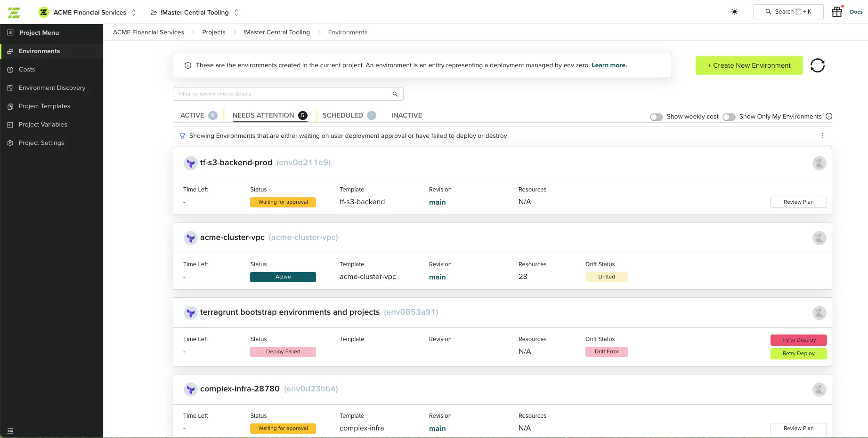Expand the ACME Financial Services organization selector
Screen dimensions: 868x438
tap(88, 12)
